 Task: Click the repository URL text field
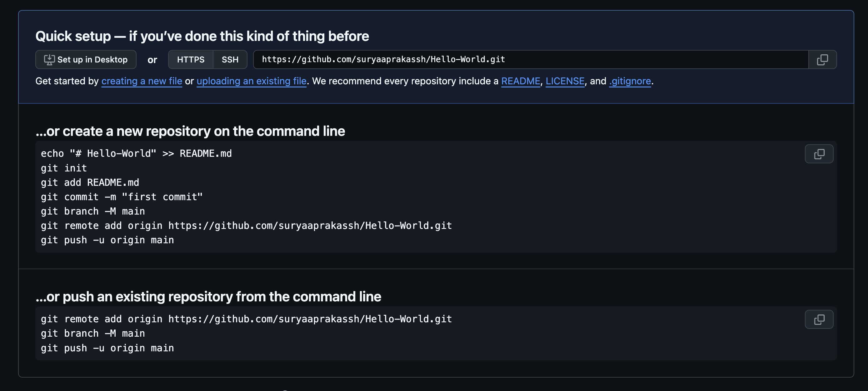531,60
